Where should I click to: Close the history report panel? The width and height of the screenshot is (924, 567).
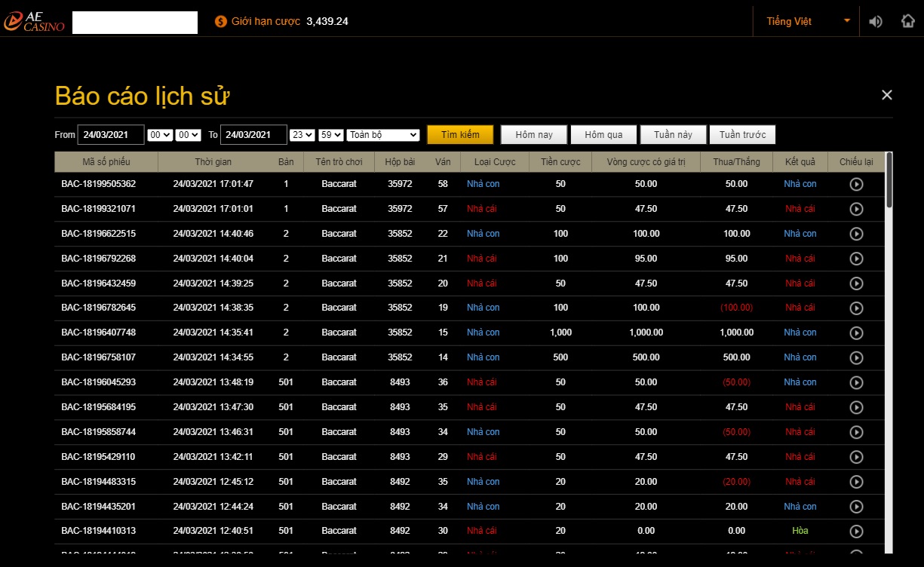point(887,95)
